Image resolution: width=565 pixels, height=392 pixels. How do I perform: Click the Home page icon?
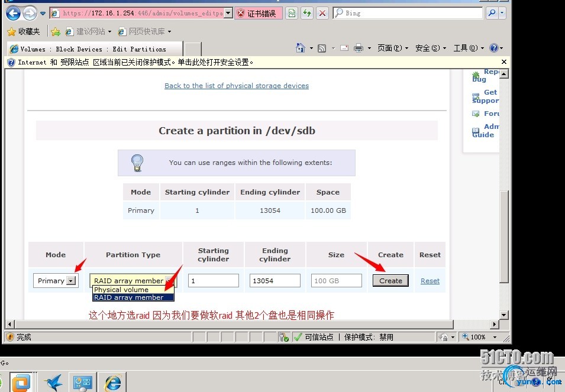[x=300, y=48]
